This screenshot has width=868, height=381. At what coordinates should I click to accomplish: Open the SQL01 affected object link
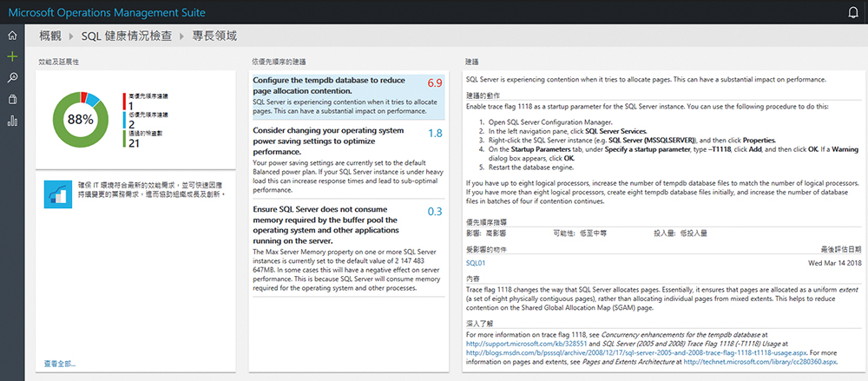tap(476, 263)
